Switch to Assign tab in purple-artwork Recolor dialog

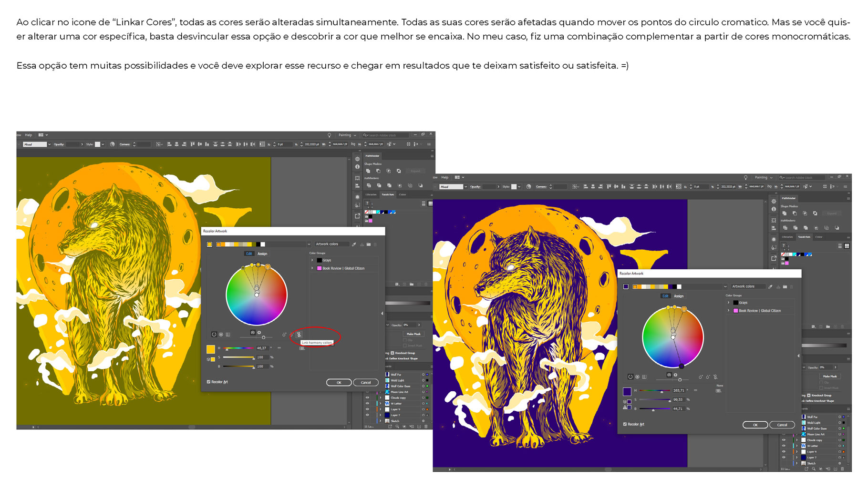(x=679, y=296)
